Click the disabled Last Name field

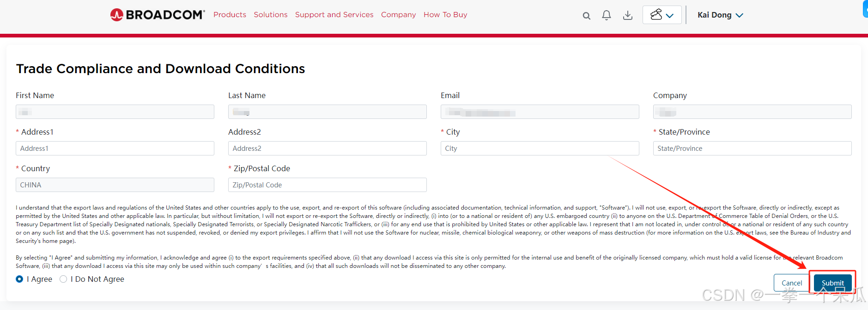pos(328,112)
